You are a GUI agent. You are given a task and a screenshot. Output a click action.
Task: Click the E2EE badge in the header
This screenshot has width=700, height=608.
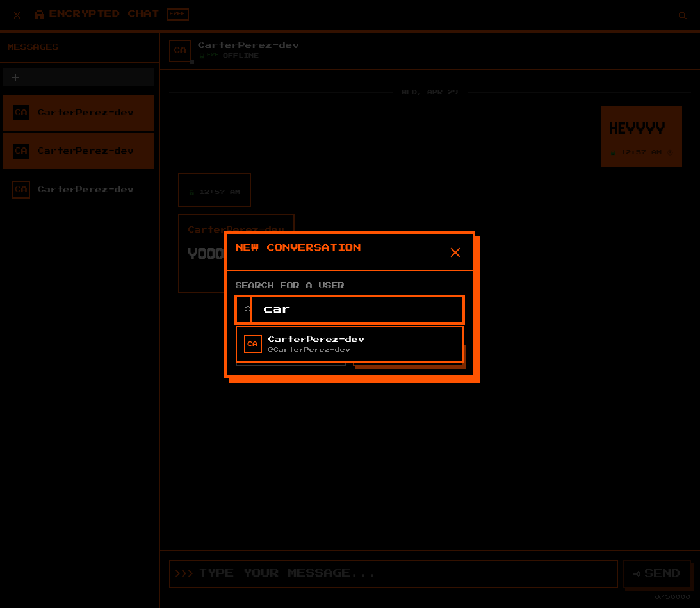[177, 14]
